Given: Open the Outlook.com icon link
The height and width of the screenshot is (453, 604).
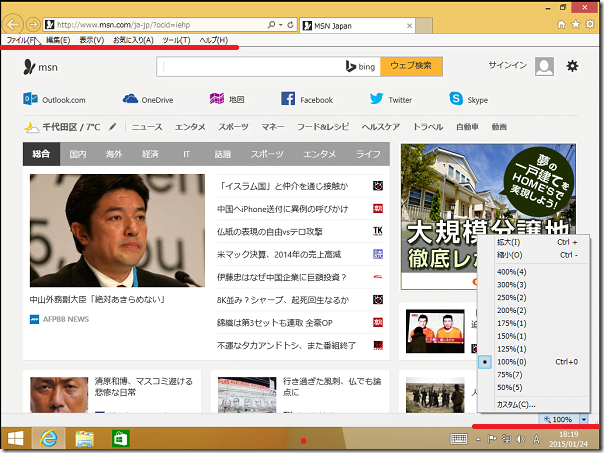Looking at the screenshot, I should (31, 99).
